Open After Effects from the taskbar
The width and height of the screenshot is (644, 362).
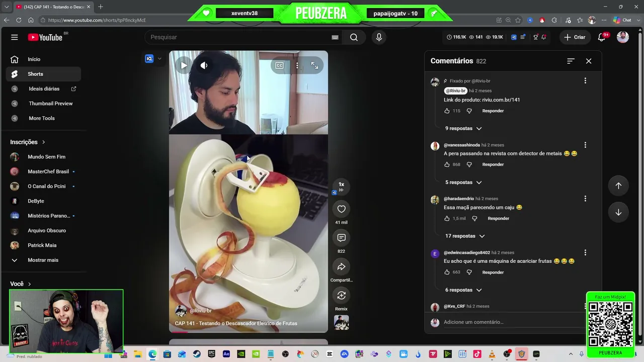pyautogui.click(x=226, y=354)
